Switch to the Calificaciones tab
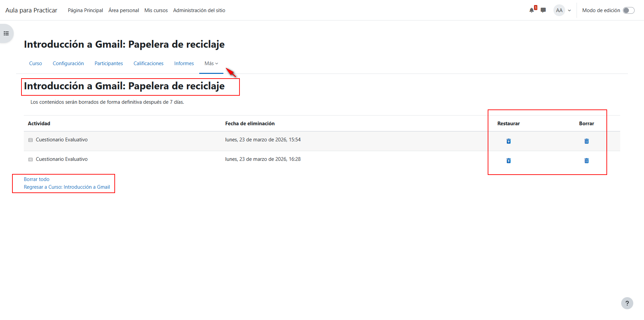The height and width of the screenshot is (320, 644). pyautogui.click(x=149, y=63)
